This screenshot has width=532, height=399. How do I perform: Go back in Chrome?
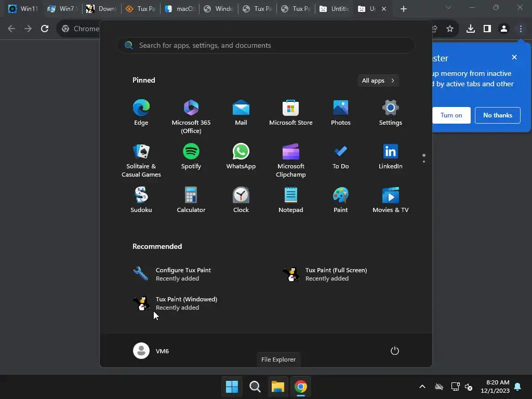coord(11,29)
